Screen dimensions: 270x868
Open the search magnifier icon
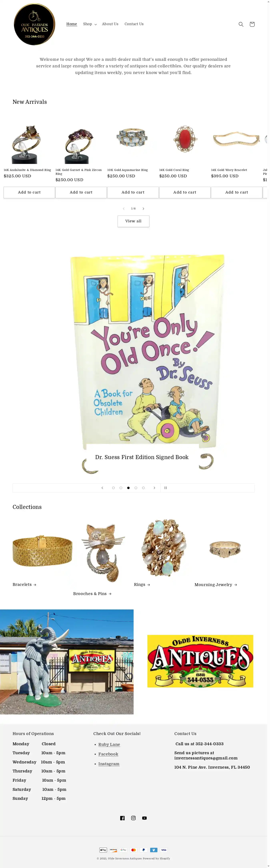point(241,24)
